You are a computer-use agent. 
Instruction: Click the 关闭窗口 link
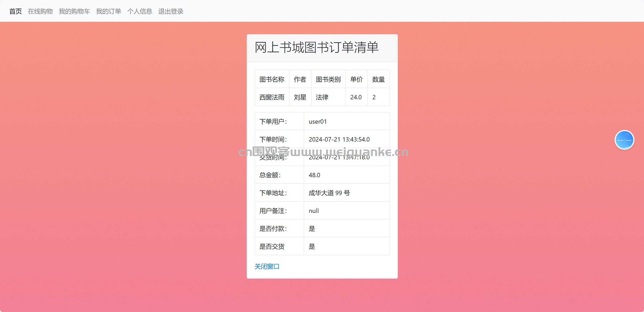pos(267,266)
